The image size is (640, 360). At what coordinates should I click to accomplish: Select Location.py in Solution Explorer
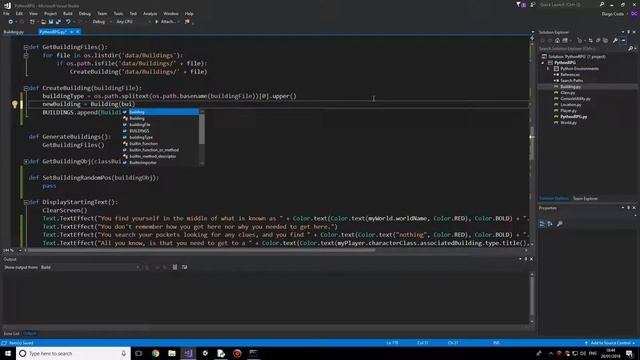(571, 104)
